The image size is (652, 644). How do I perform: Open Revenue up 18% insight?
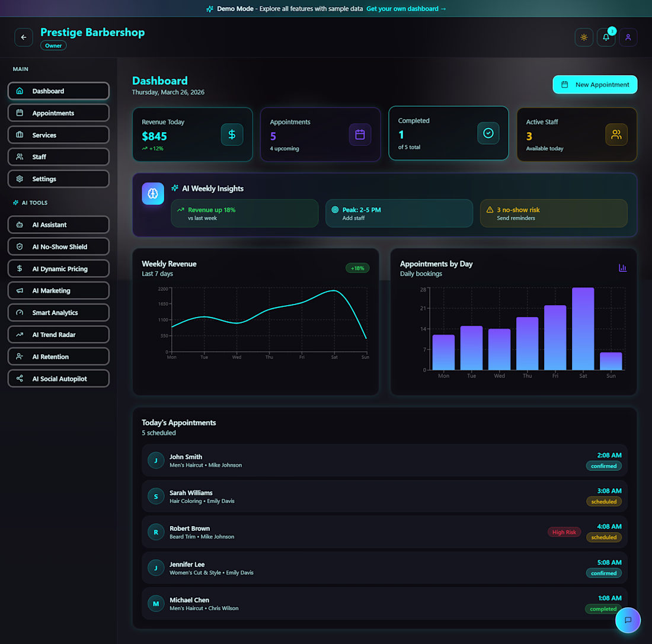(x=244, y=213)
